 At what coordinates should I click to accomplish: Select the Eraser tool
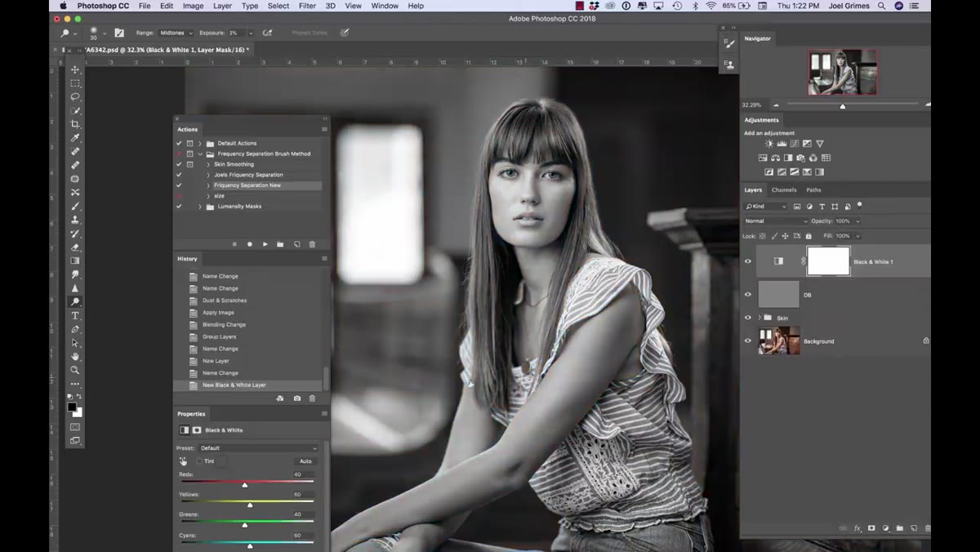click(75, 247)
